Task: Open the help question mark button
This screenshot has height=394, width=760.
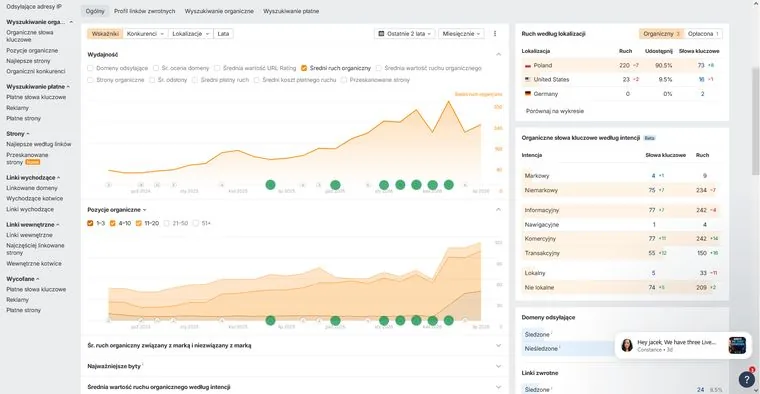Action: [x=746, y=379]
